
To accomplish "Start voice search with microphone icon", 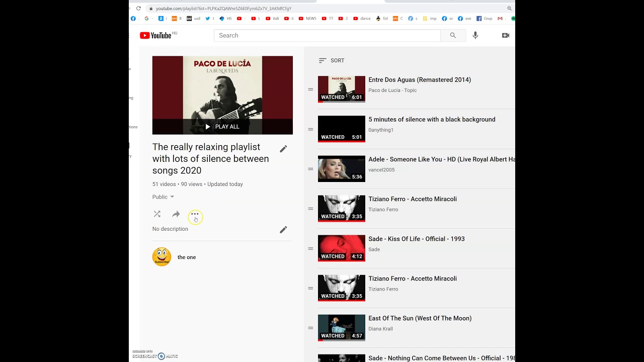I will point(475,35).
